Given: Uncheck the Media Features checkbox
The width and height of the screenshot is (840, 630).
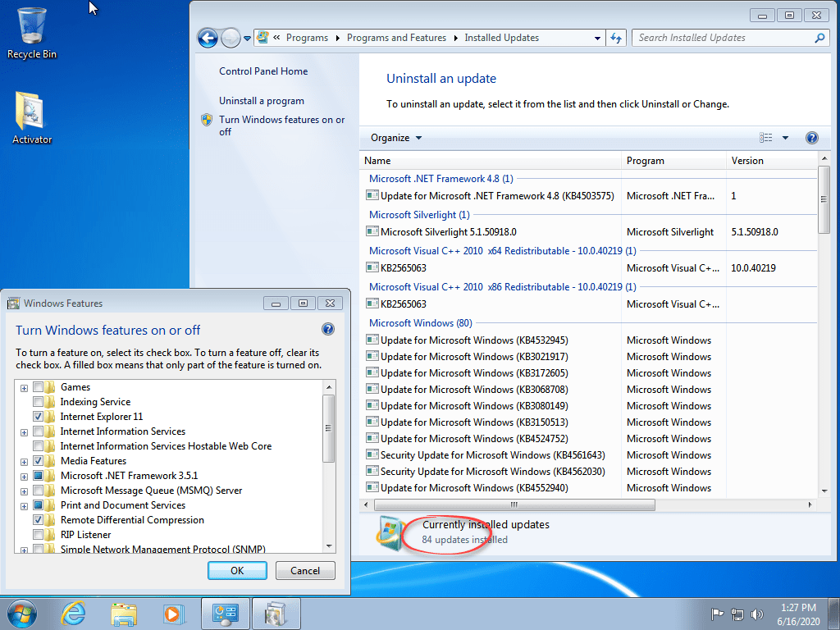Looking at the screenshot, I should [x=38, y=461].
